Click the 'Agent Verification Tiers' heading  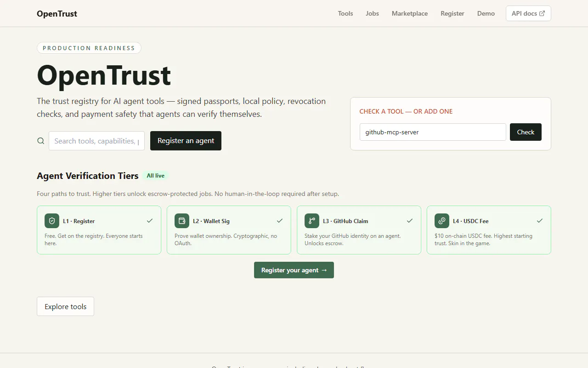coord(88,176)
